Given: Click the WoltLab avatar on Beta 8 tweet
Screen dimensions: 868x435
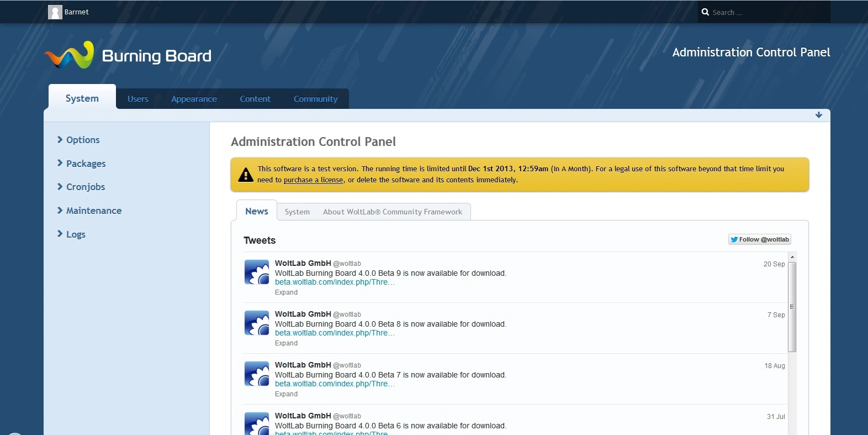Looking at the screenshot, I should [257, 323].
